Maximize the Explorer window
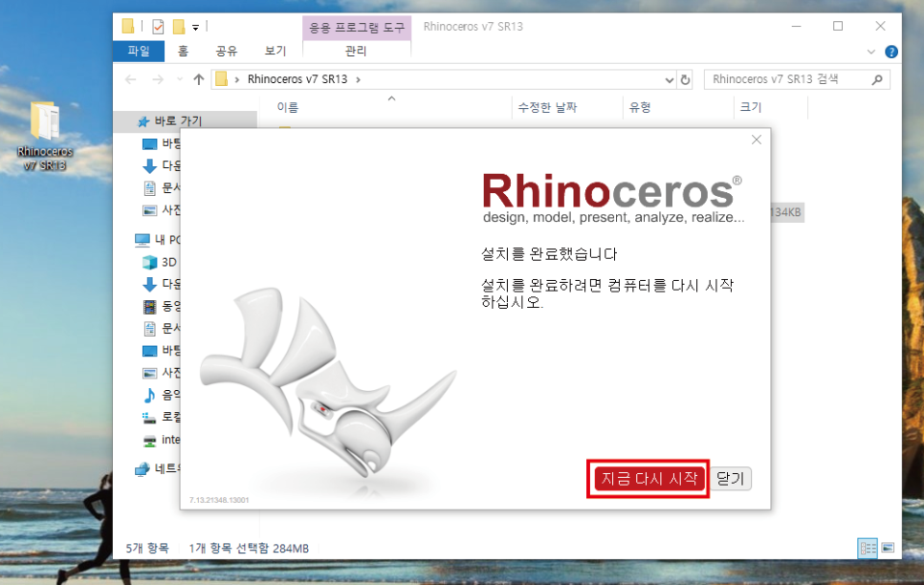The width and height of the screenshot is (924, 585). click(x=838, y=27)
